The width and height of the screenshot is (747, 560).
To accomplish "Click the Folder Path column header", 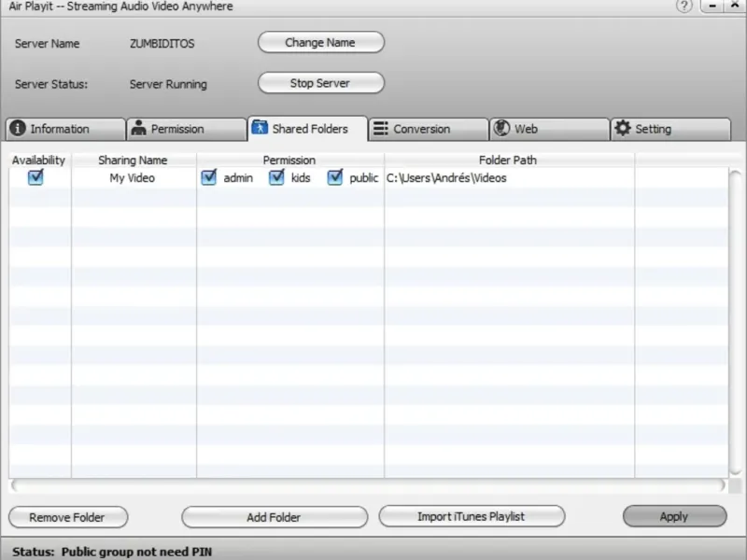I will click(508, 160).
